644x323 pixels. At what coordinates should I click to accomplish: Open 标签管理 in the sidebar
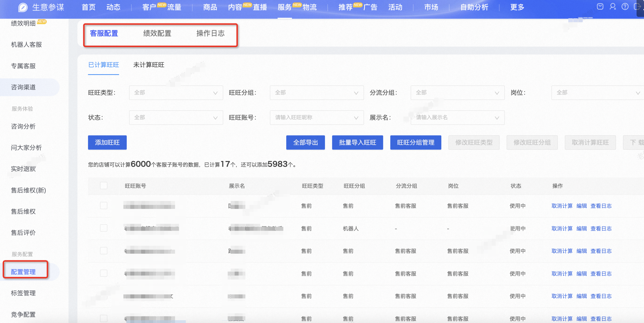[23, 293]
